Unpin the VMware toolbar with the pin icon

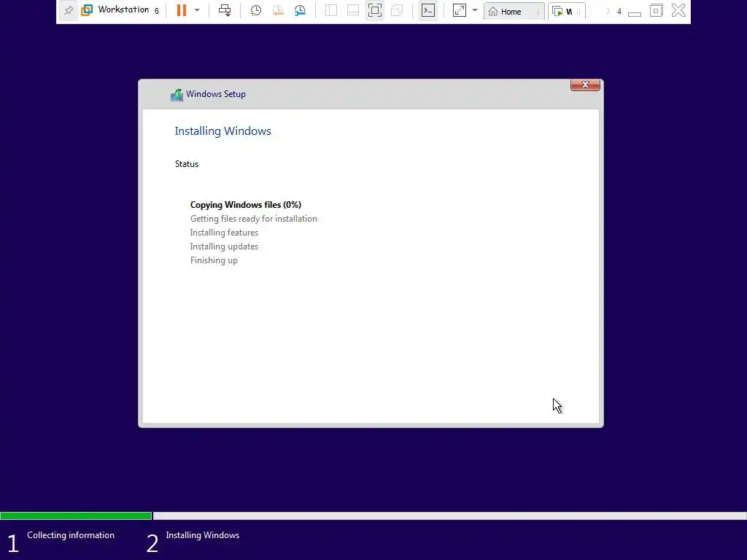69,10
